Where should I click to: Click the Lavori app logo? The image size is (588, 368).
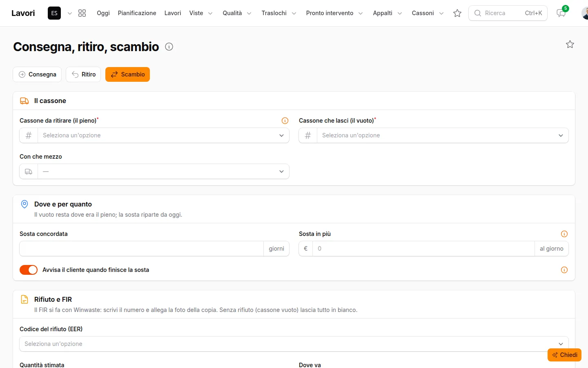23,13
